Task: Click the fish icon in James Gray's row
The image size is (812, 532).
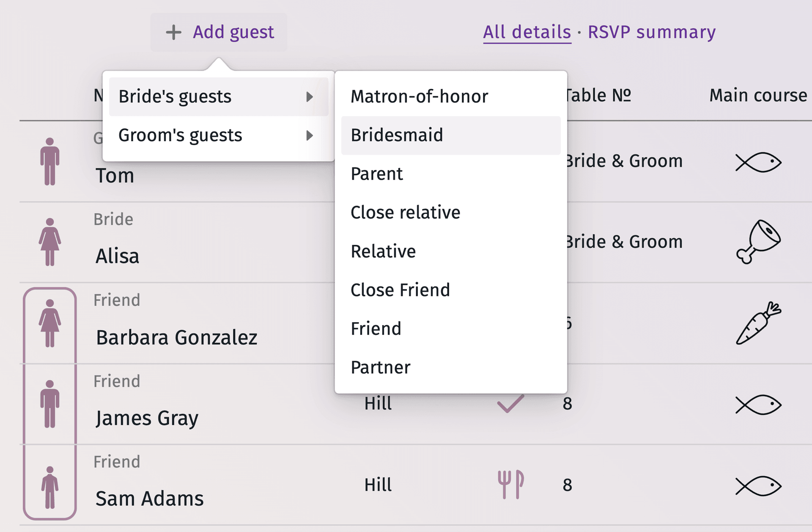Action: tap(759, 404)
